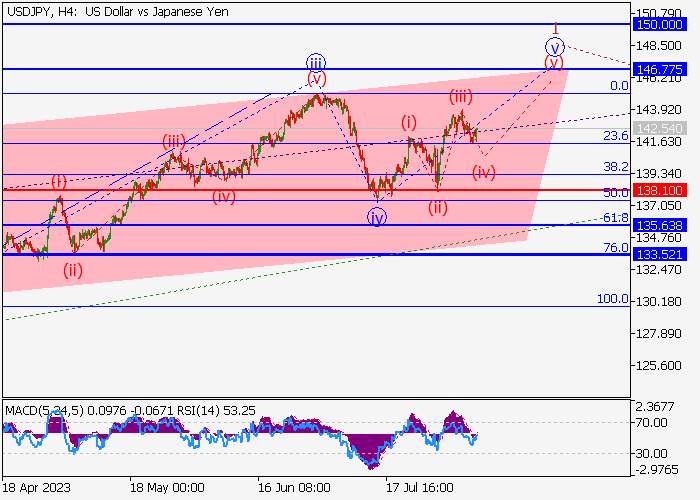Select the 61.8 Fibonacci level label
The image size is (700, 500).
[x=616, y=218]
